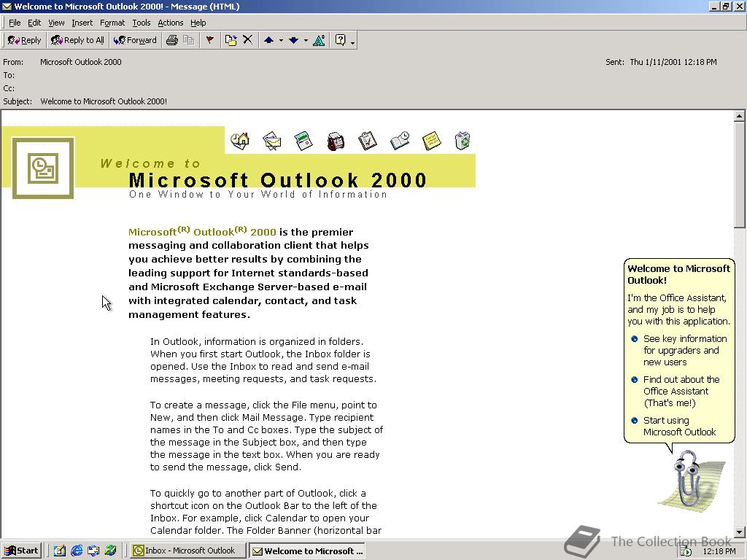Click the fourth quick launch globe icon

111,551
